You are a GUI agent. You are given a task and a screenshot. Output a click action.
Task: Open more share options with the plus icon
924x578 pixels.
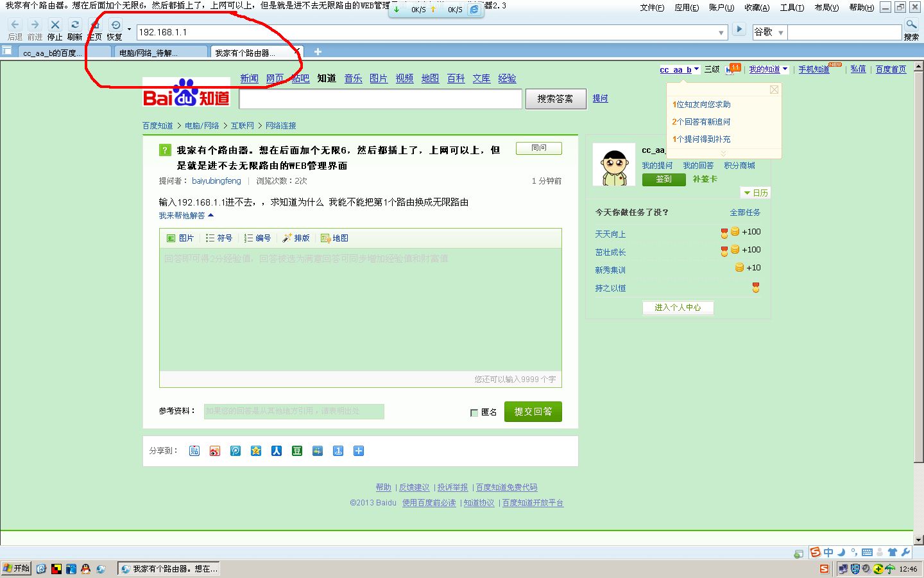[359, 451]
